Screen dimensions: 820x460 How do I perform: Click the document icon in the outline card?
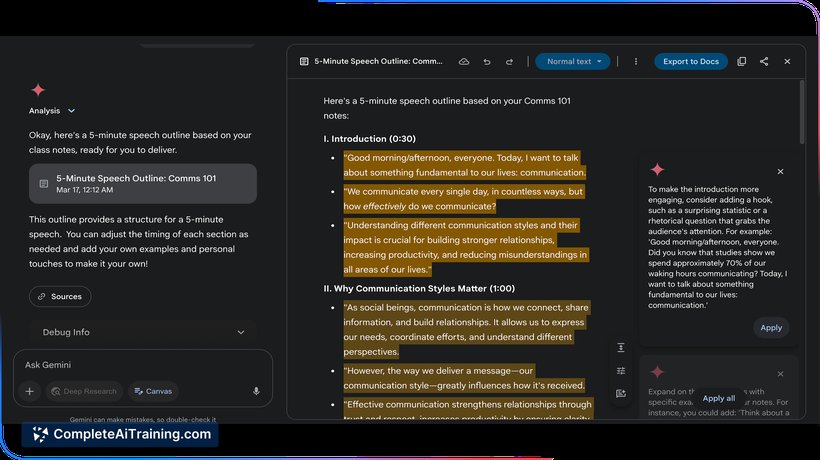(x=44, y=183)
